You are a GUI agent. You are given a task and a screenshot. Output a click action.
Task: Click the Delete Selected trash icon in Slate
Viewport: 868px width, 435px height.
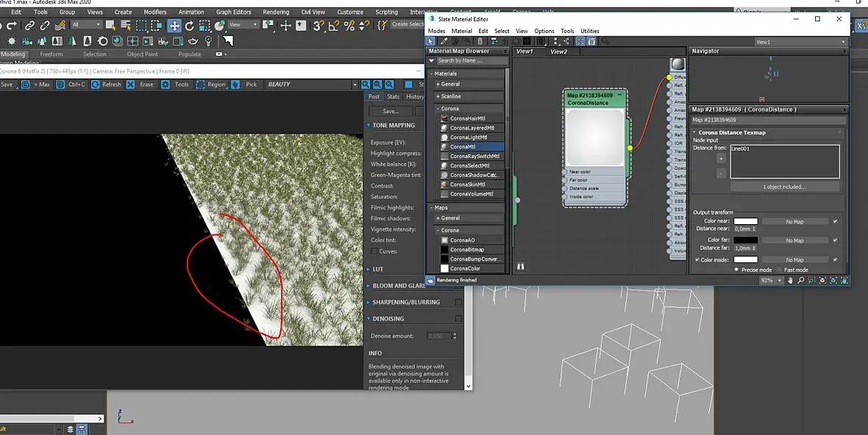coord(480,41)
